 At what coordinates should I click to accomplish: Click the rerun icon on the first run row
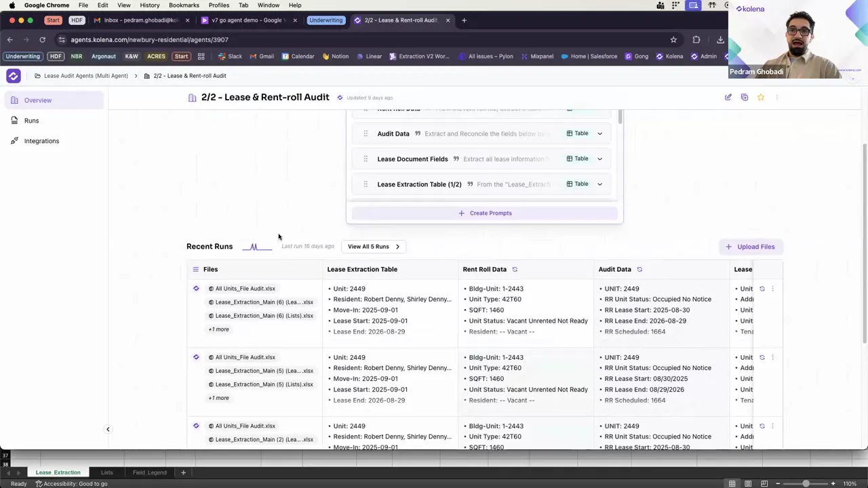[x=762, y=289]
